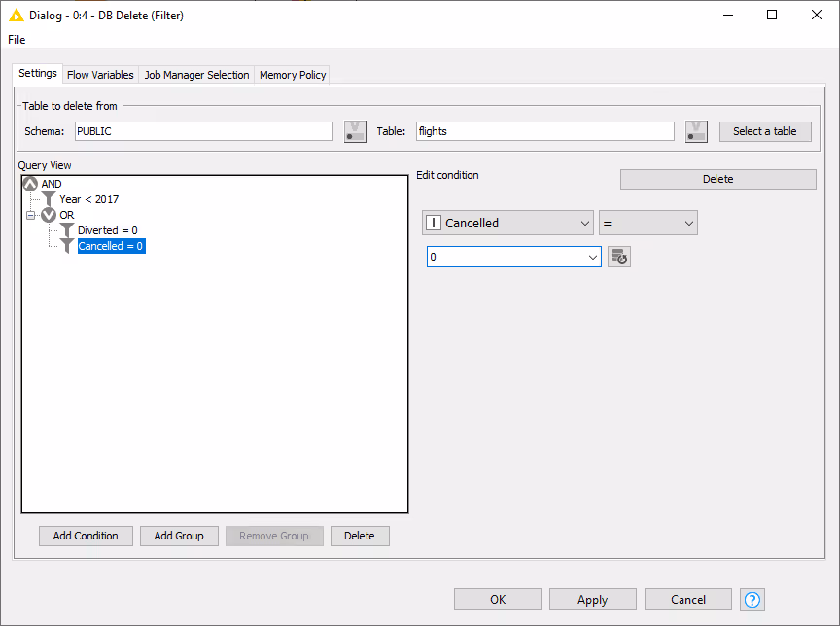Click the Add Condition button
Viewport: 840px width, 626px height.
tap(86, 536)
